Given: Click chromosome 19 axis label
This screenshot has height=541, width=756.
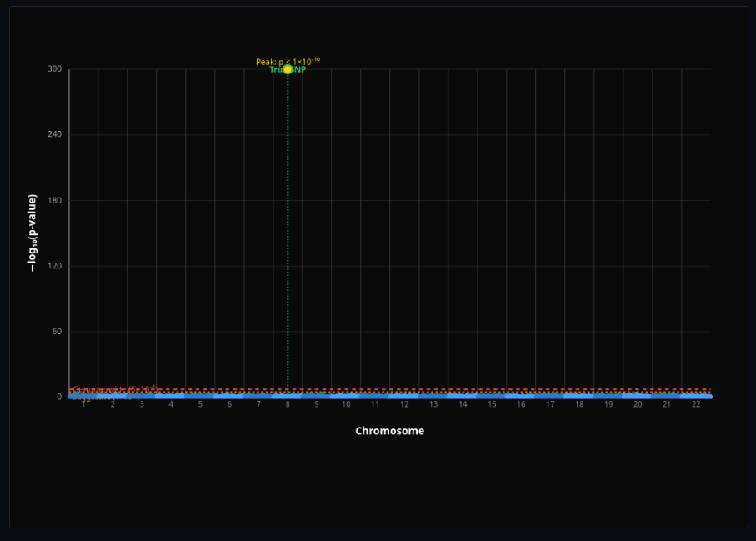Looking at the screenshot, I should pos(608,404).
